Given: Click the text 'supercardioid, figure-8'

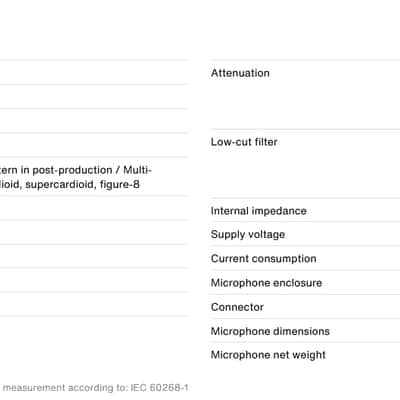Looking at the screenshot, I should 82,184.
